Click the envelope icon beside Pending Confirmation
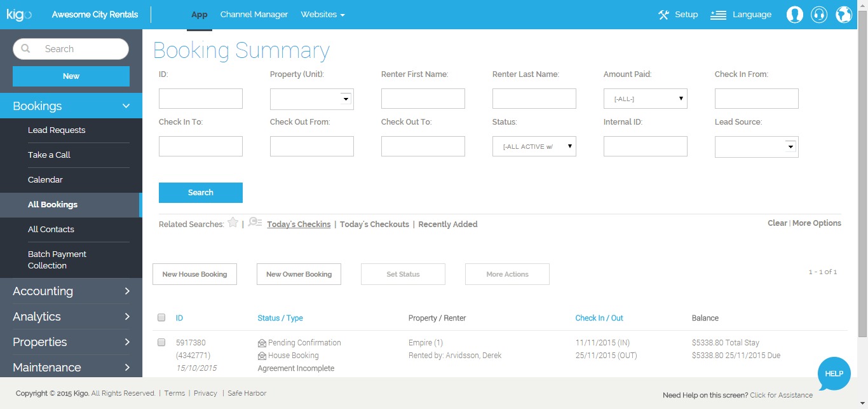This screenshot has height=409, width=868. coord(262,343)
